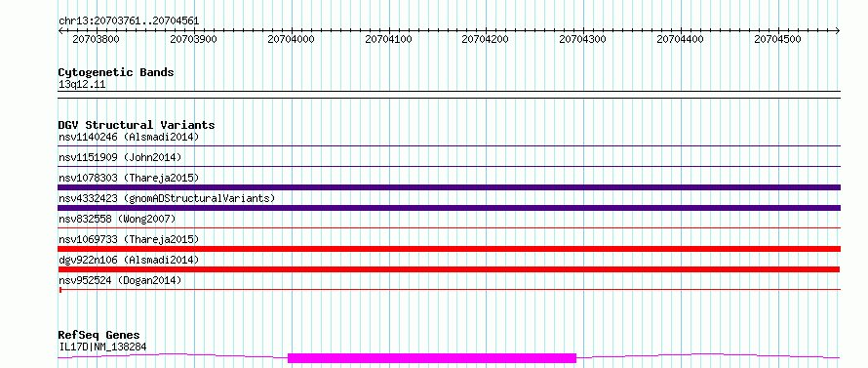Click the RefSeq Genes track title
This screenshot has height=368, width=868.
(x=99, y=336)
